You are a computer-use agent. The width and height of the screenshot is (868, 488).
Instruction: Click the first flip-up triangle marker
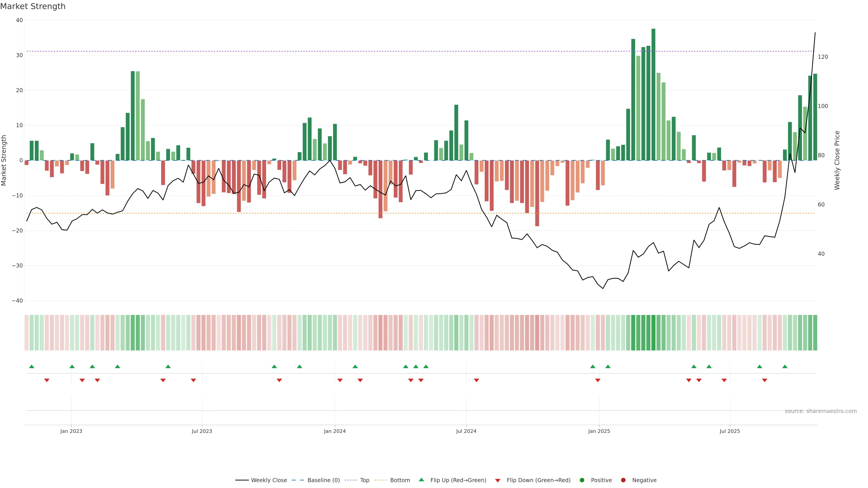(x=32, y=366)
